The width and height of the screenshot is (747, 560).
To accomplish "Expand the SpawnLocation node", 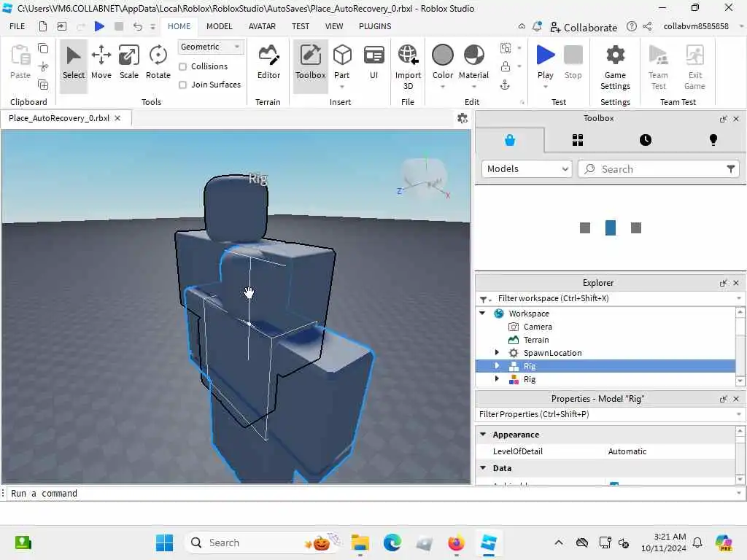I will tap(497, 353).
